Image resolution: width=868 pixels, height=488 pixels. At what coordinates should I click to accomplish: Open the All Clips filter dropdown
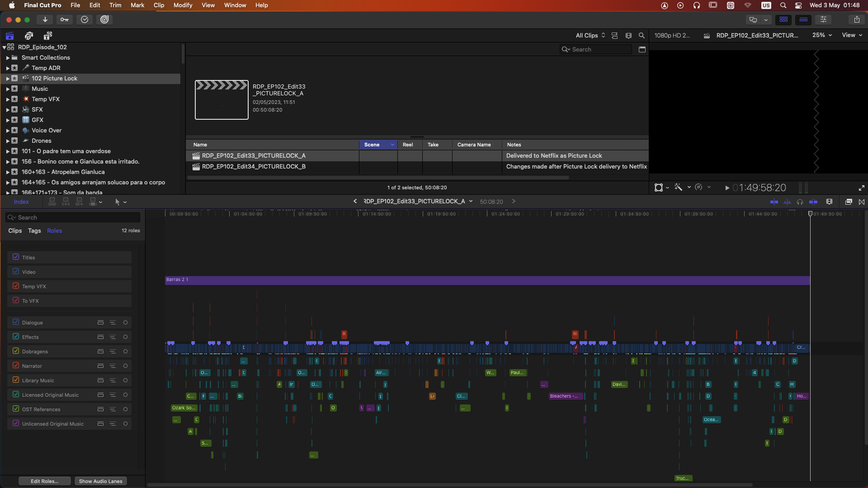tap(590, 35)
